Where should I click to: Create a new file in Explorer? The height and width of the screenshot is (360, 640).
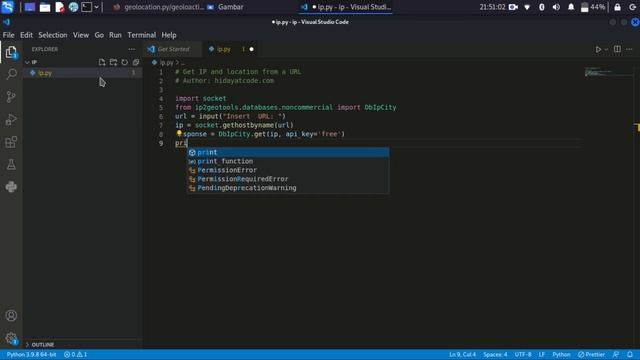click(x=102, y=62)
